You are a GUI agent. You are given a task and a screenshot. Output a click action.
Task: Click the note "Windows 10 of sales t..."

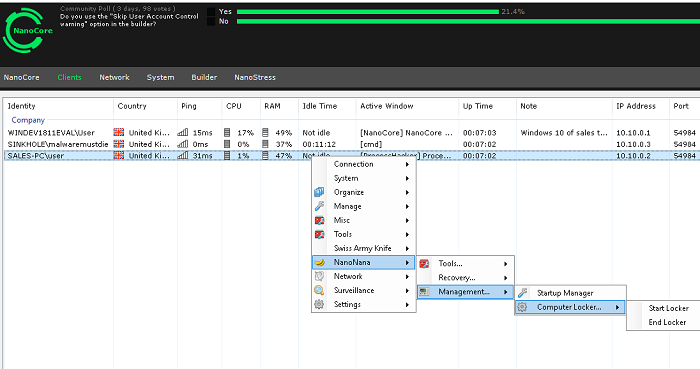(564, 133)
